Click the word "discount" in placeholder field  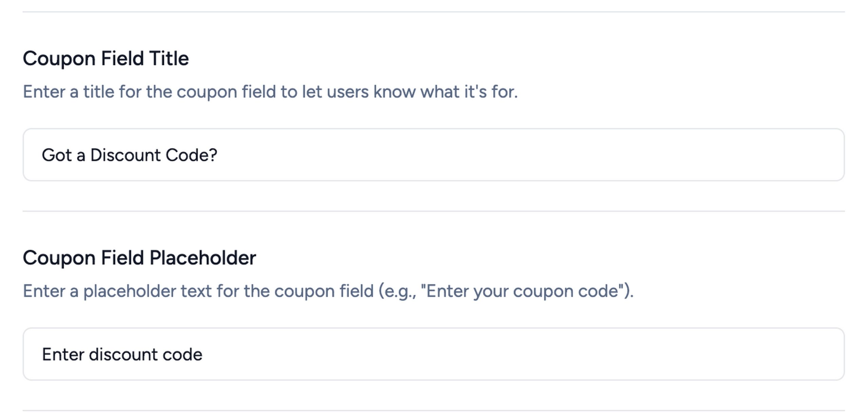[123, 355]
